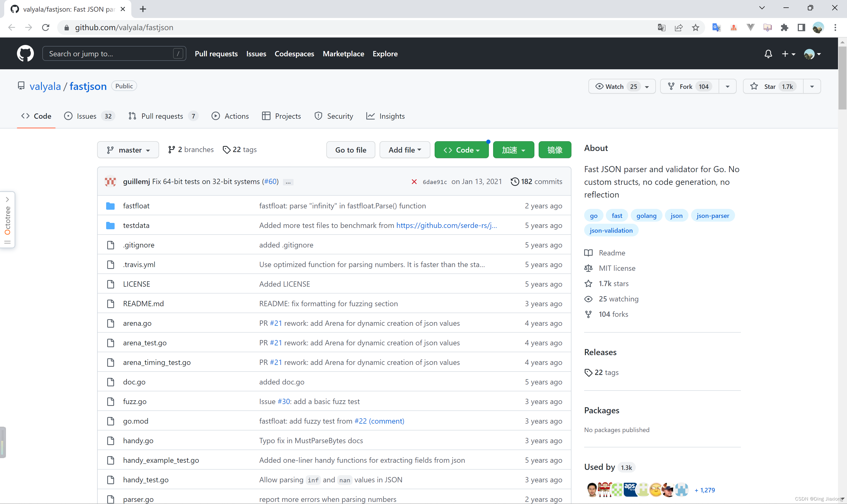Click the golang topic tag
Screen dimensions: 847x504
coord(646,216)
